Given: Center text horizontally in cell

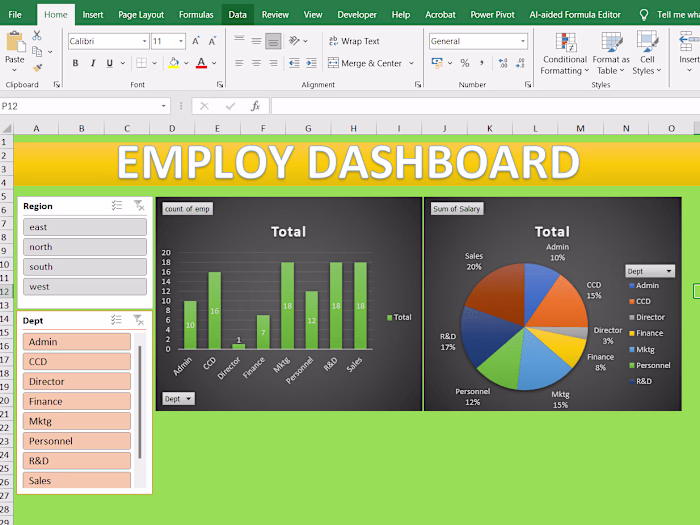Looking at the screenshot, I should [256, 63].
